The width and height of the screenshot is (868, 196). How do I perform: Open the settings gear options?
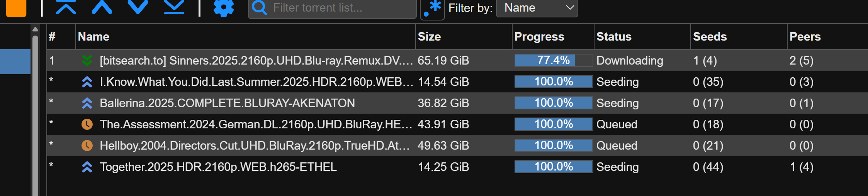click(224, 8)
